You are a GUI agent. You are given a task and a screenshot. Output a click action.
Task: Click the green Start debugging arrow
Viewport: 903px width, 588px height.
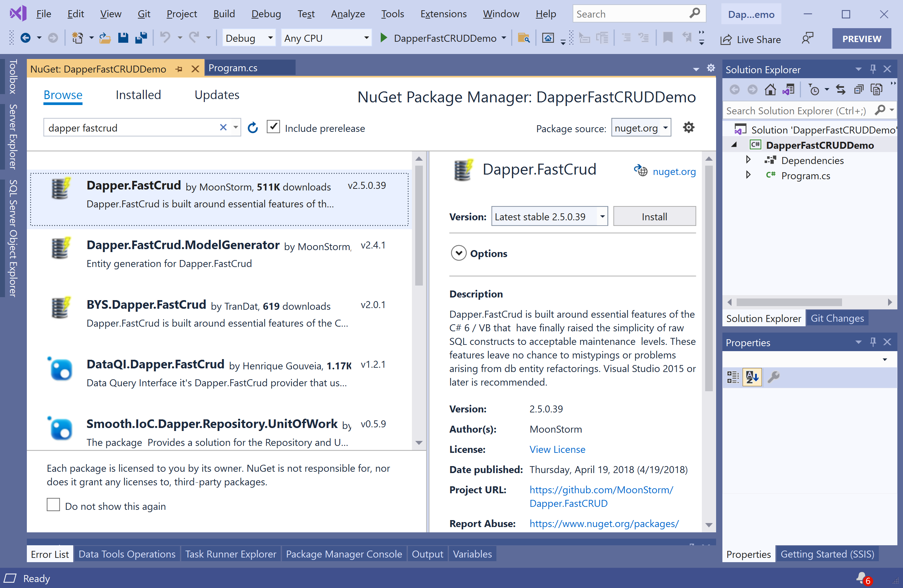[x=384, y=38]
